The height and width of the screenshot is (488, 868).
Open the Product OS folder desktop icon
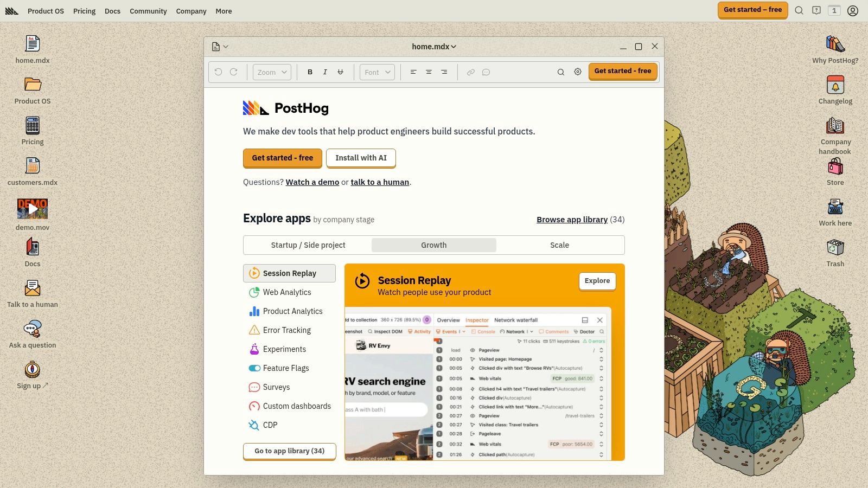pyautogui.click(x=33, y=90)
